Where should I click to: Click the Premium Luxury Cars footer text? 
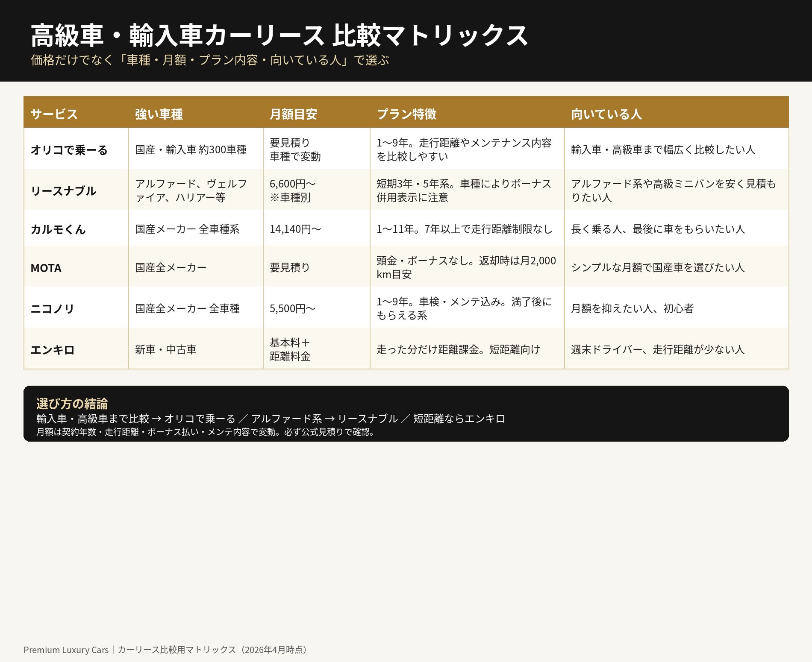(66, 650)
